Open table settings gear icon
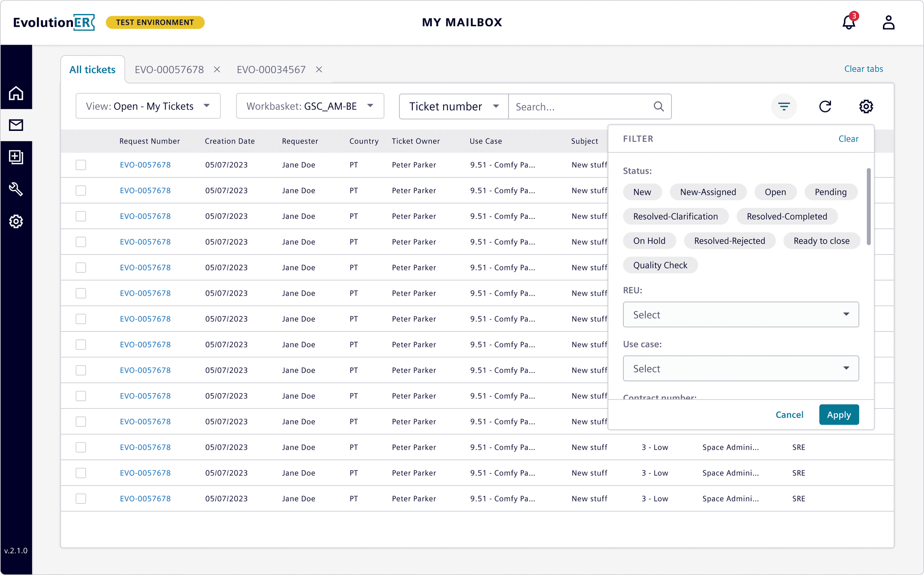924x575 pixels. click(x=866, y=107)
